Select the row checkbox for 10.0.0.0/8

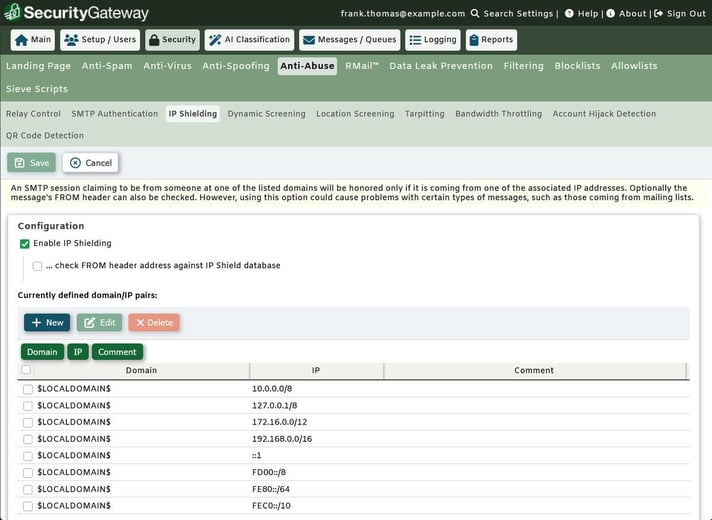pos(28,389)
